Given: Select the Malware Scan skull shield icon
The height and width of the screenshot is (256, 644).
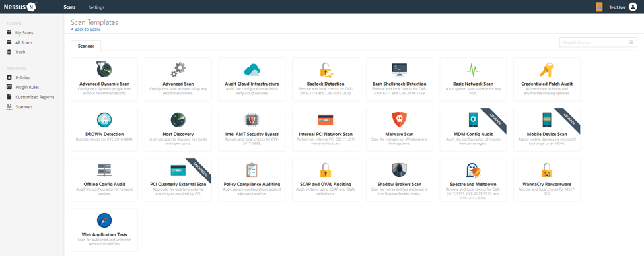Looking at the screenshot, I should tap(399, 120).
